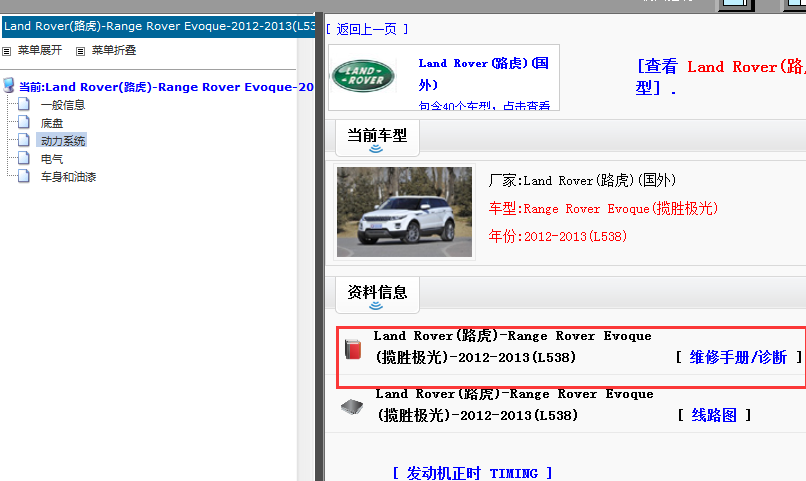Click the Evoque title beside 线路图
This screenshot has height=481, width=806.
click(x=515, y=405)
